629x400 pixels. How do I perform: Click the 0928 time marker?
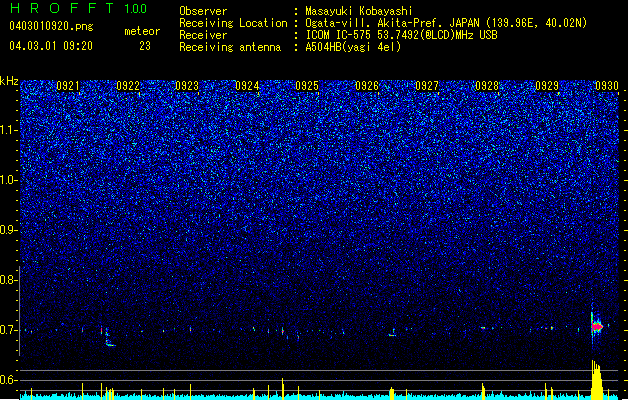coord(487,85)
